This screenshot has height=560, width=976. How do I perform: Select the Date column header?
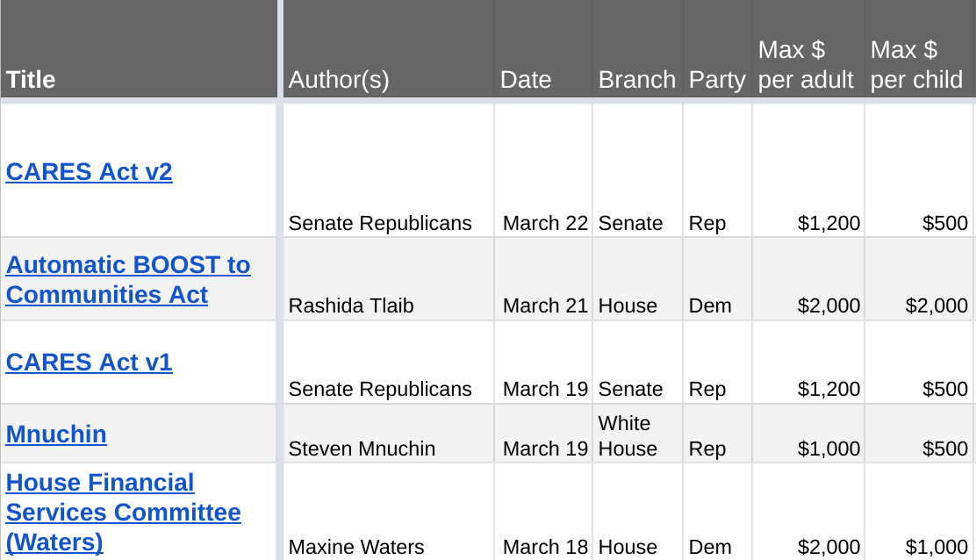(543, 48)
